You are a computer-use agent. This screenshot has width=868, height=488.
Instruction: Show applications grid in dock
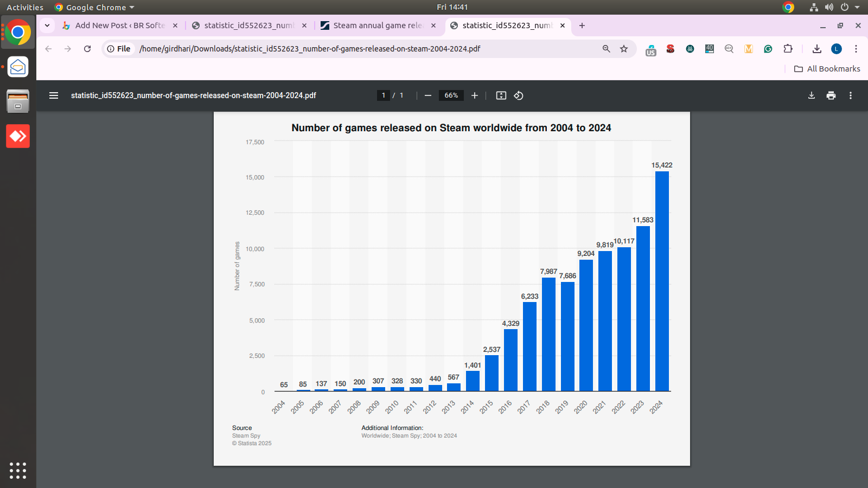click(x=18, y=470)
